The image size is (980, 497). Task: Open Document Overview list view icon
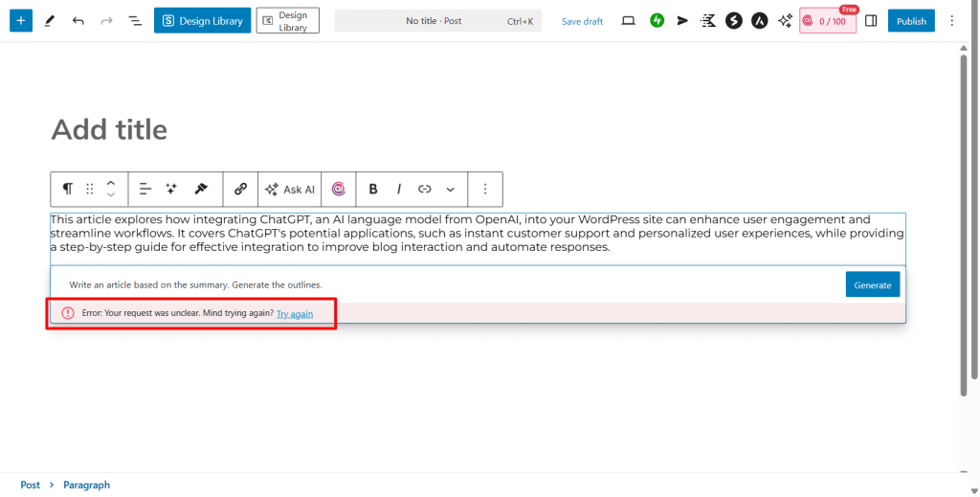[134, 20]
